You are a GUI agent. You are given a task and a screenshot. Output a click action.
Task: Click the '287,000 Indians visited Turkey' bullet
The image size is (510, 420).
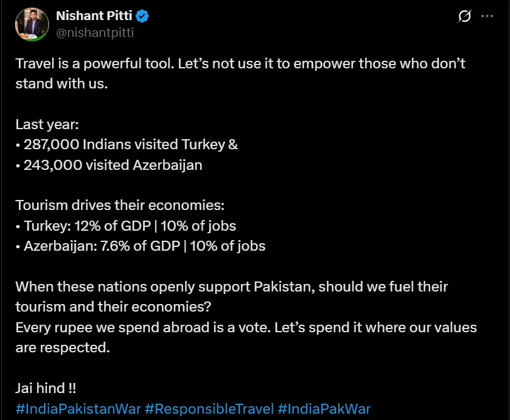[127, 144]
